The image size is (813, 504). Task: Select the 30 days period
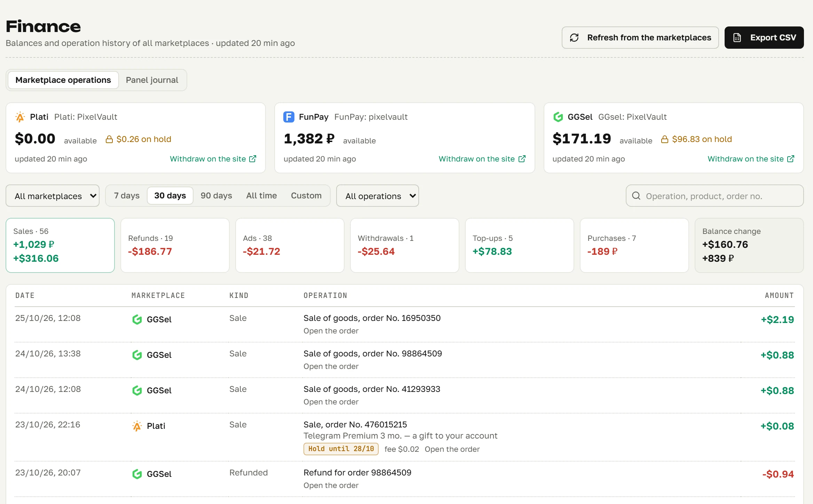(170, 196)
